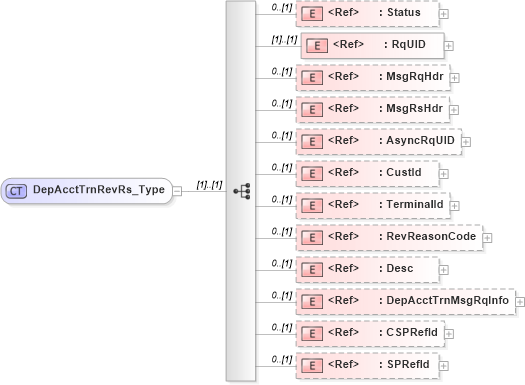Expand the MsgRqHdr element
The width and height of the screenshot is (525, 385).
pos(454,78)
